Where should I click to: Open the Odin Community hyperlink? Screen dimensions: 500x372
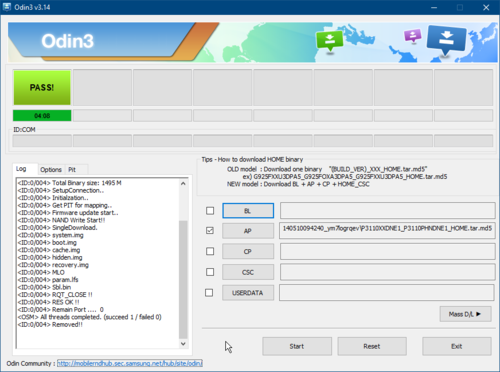pos(130,363)
